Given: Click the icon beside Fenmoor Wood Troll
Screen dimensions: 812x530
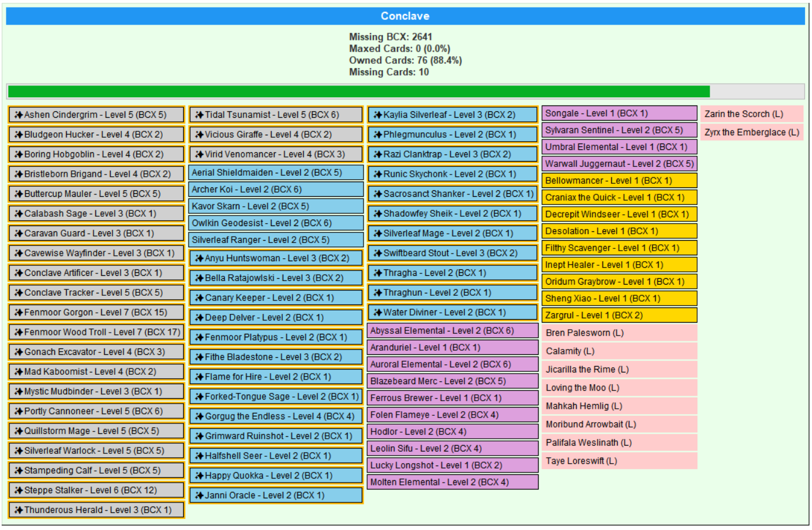Looking at the screenshot, I should click(x=19, y=332).
